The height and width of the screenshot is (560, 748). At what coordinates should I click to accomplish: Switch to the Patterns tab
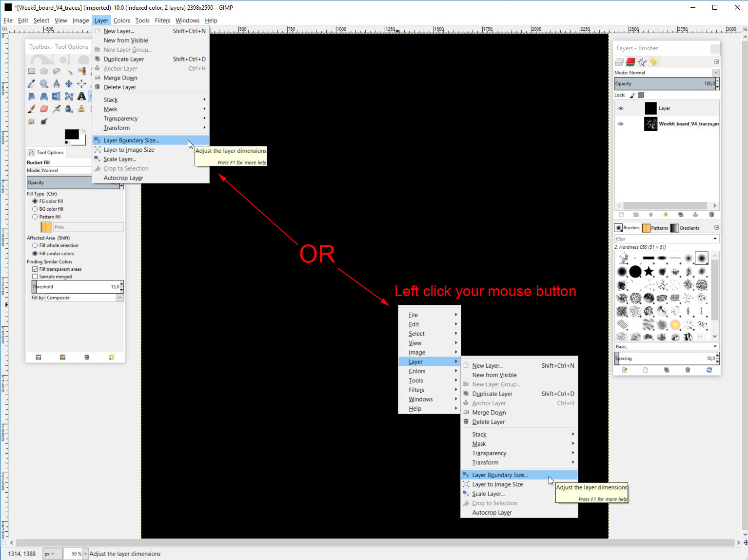pos(655,228)
